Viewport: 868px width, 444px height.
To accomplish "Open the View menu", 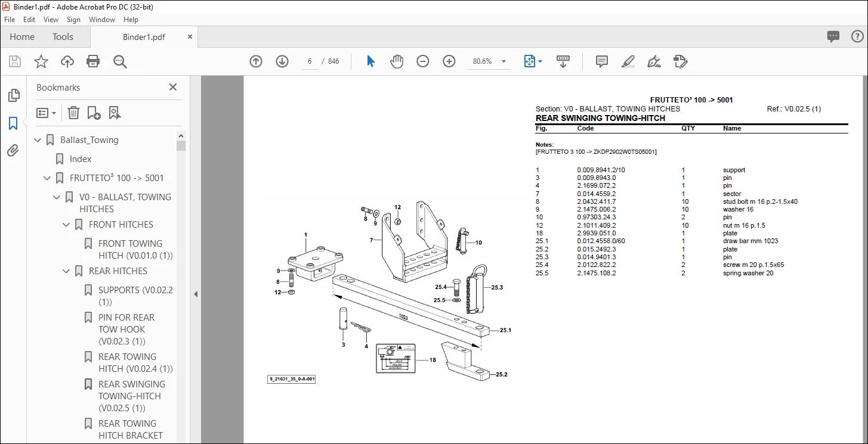I will point(51,20).
